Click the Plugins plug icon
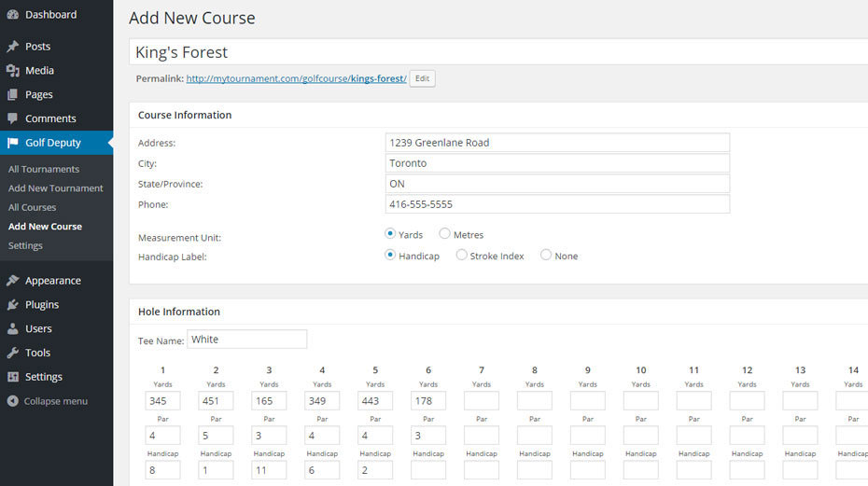 point(13,304)
